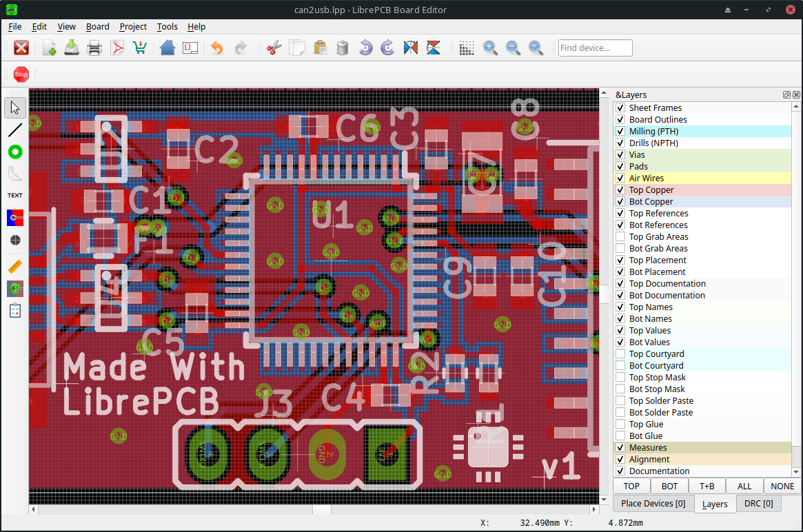Enable the Bot Stop Mask layer
803x532 pixels.
point(620,389)
